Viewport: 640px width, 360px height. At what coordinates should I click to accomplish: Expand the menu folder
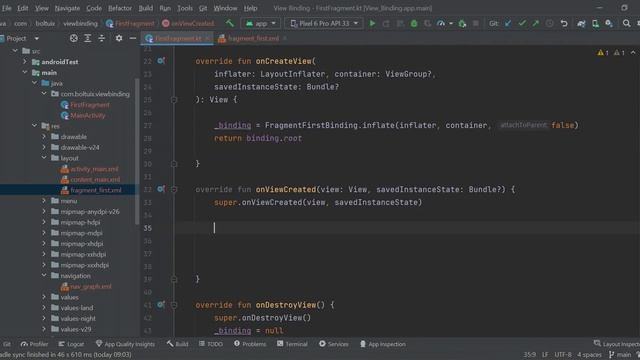(44, 200)
